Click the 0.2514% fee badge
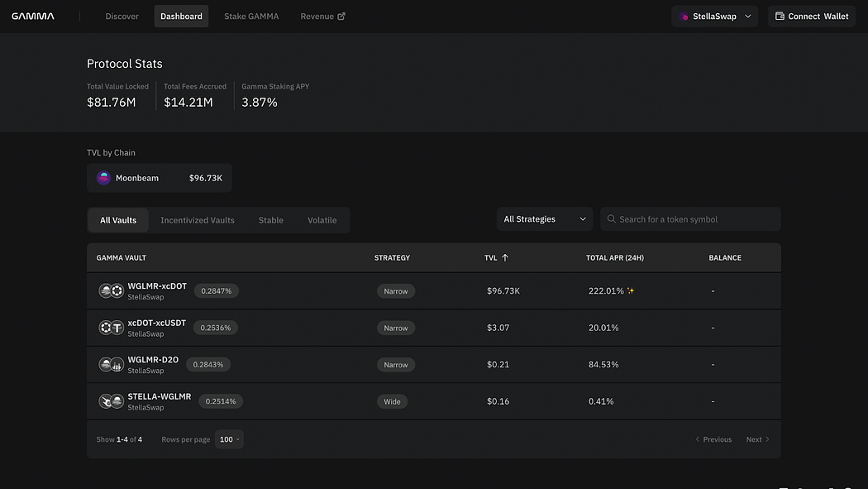The width and height of the screenshot is (868, 489). [x=221, y=401]
